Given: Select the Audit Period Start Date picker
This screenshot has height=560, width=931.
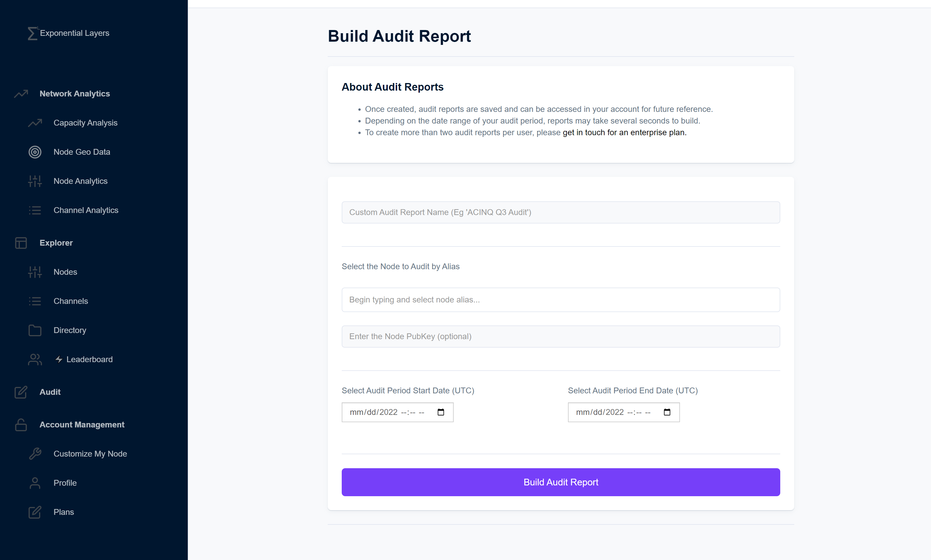Looking at the screenshot, I should pyautogui.click(x=396, y=412).
